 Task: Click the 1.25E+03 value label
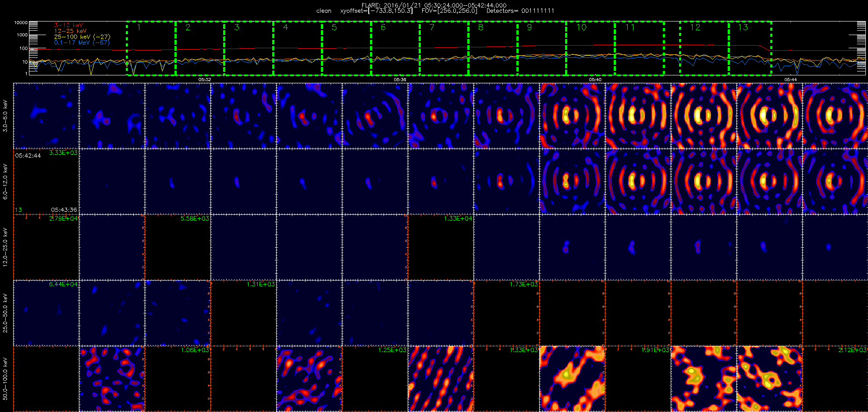(392, 350)
